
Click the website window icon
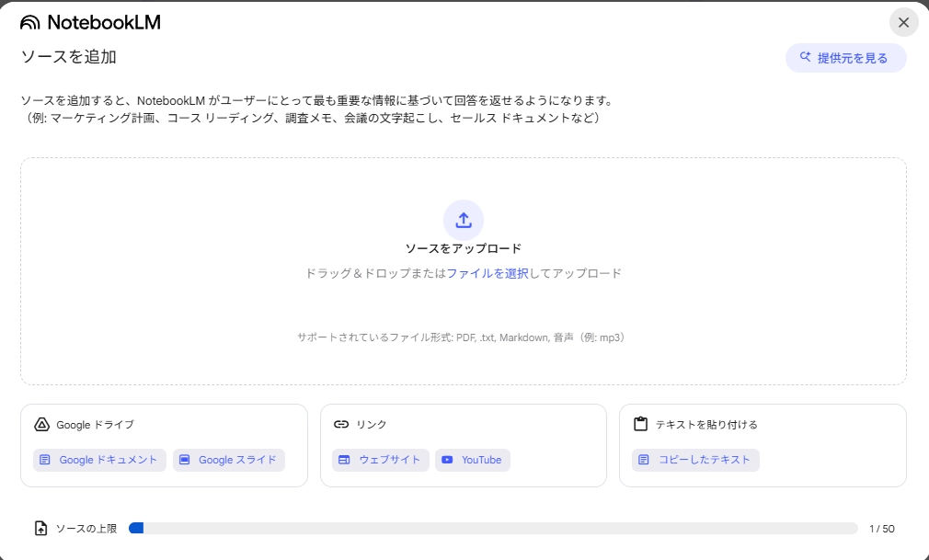point(344,460)
